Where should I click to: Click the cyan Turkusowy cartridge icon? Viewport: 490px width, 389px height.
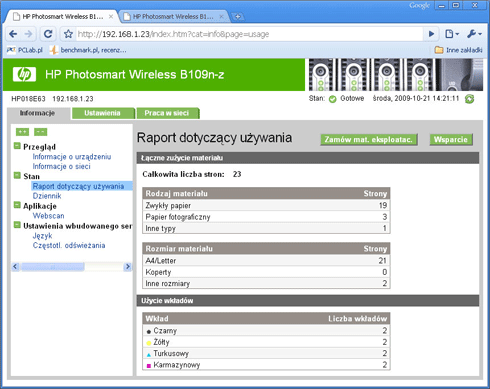149,355
